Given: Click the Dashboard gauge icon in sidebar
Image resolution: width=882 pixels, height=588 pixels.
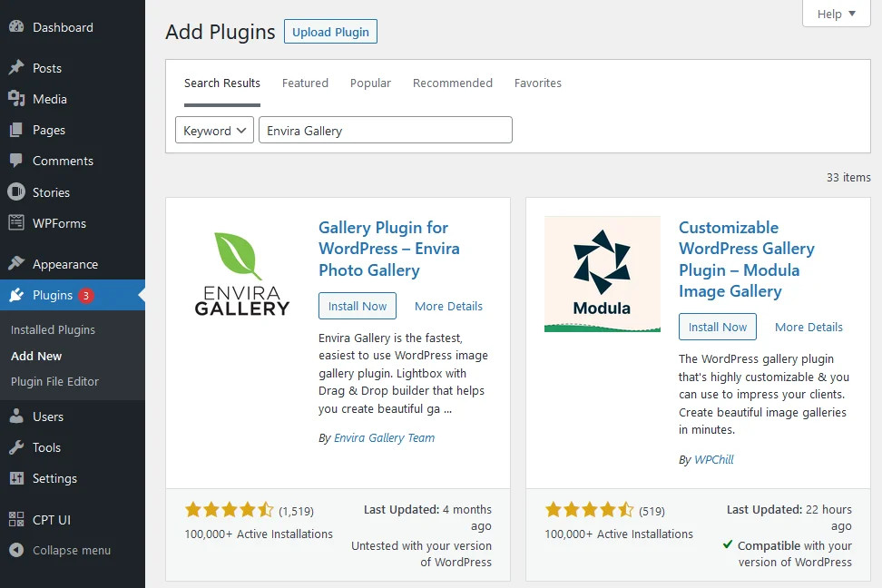Looking at the screenshot, I should click(16, 27).
